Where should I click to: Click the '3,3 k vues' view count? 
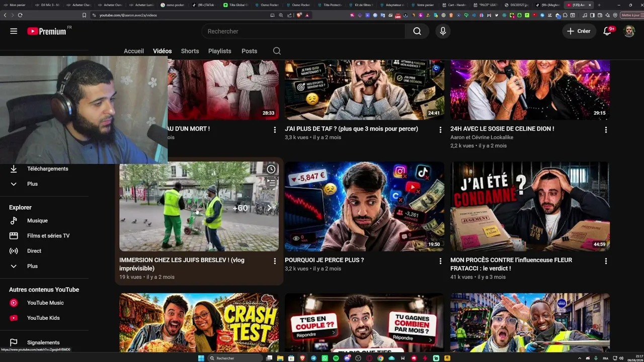296,137
